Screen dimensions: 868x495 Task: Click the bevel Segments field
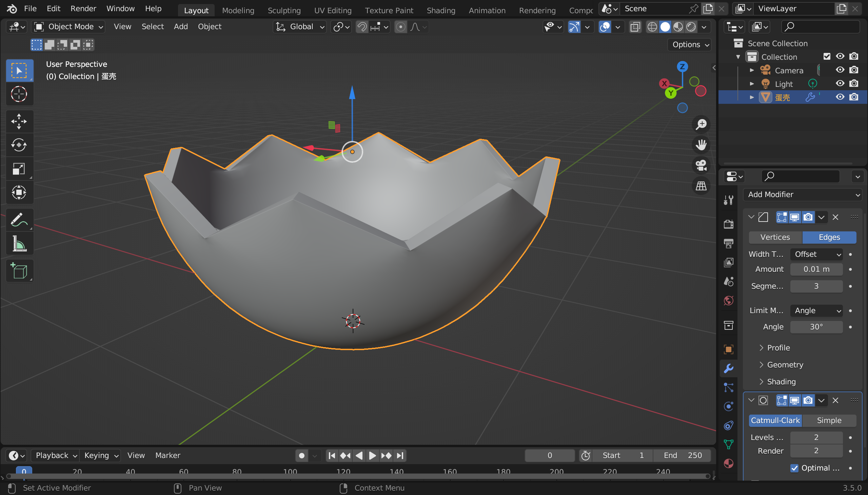click(816, 286)
